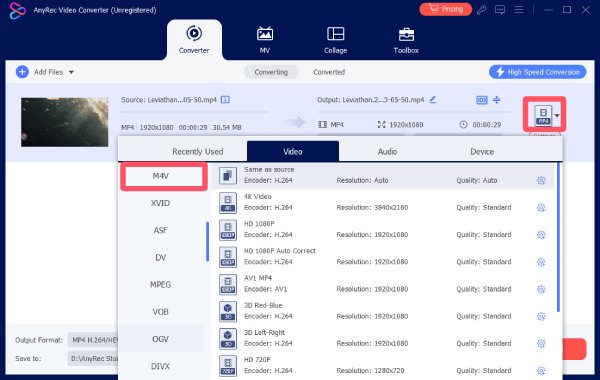Open settings gear for Same as source
Viewport: 600px width, 380px height.
(x=541, y=180)
